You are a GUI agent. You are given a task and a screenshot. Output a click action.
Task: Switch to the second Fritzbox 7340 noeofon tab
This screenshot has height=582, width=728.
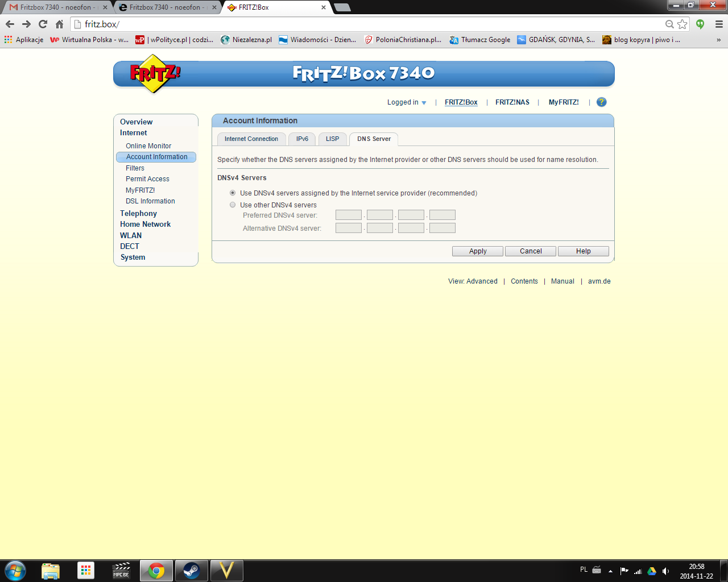click(x=167, y=7)
